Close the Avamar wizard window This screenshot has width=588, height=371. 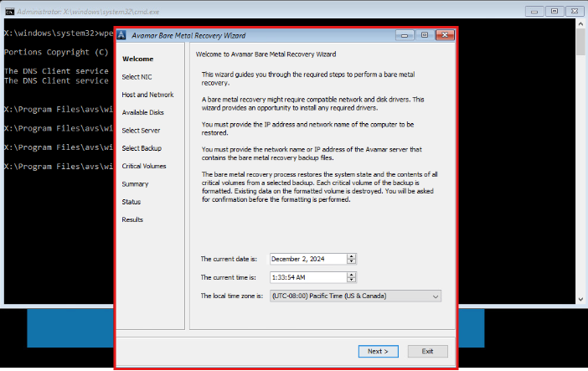[x=445, y=35]
